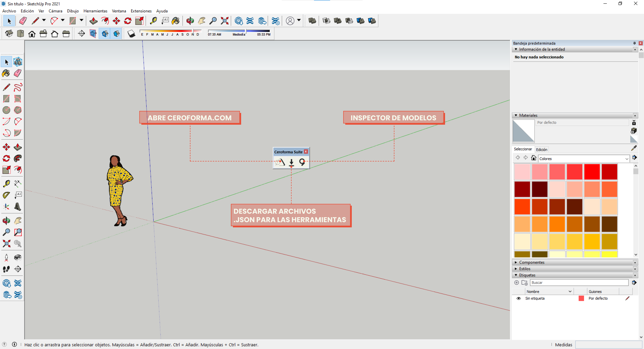Activate the material eyedropper sampler
The image size is (644, 349).
634,148
